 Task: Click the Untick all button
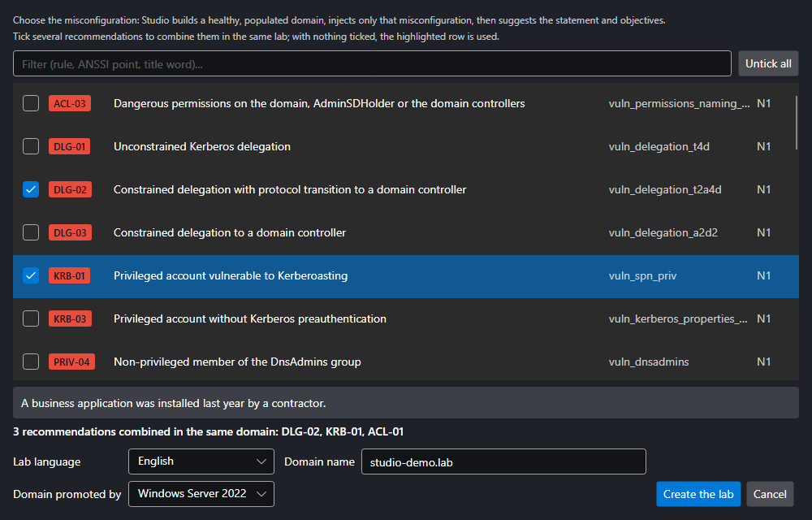(768, 63)
